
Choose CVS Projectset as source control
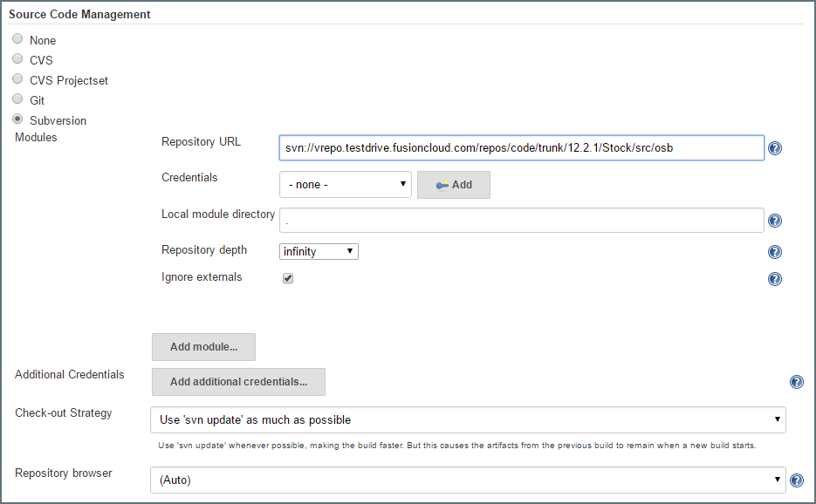coord(18,79)
